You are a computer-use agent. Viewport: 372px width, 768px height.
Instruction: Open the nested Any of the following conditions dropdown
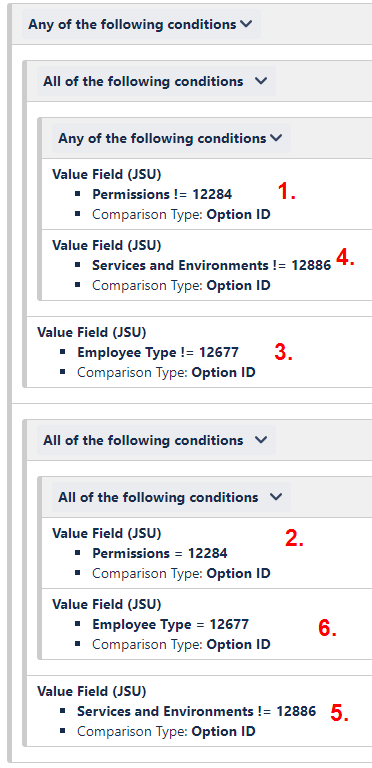171,138
